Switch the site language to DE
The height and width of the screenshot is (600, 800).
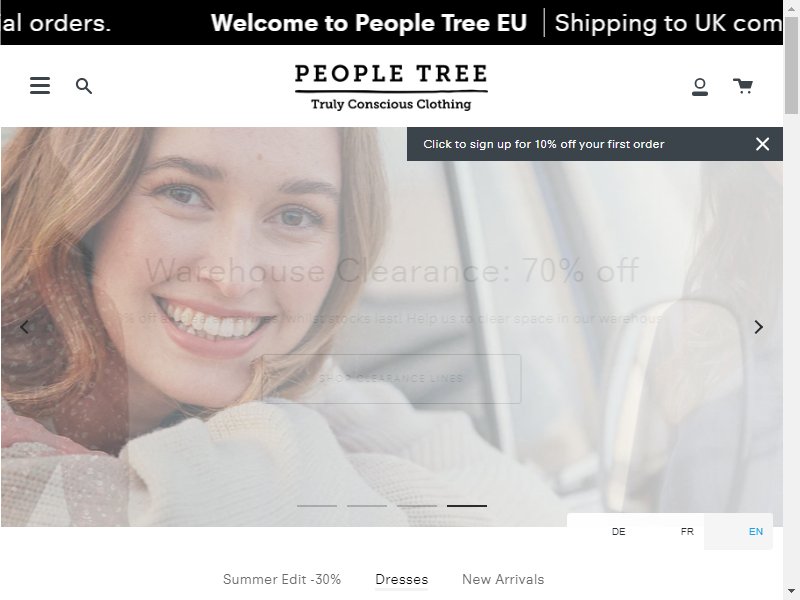pos(618,532)
